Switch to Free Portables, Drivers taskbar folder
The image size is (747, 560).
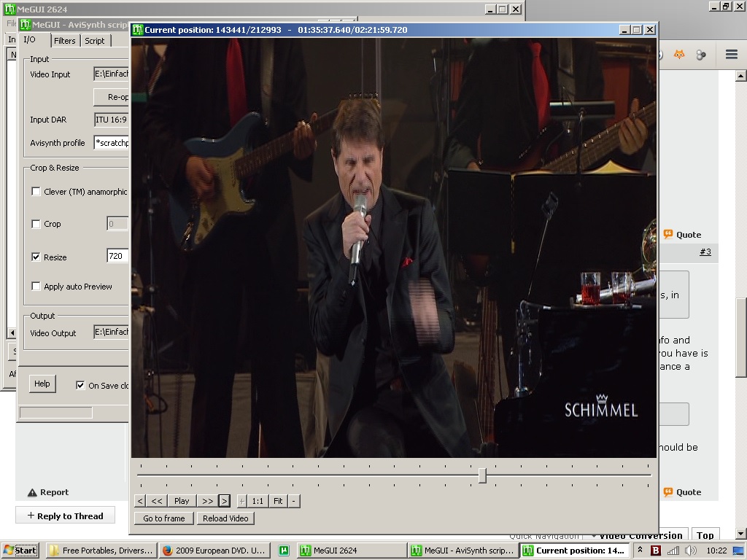point(101,551)
